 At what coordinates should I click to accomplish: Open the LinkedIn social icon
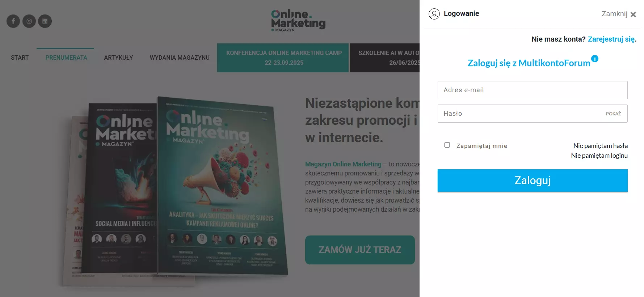click(x=45, y=21)
